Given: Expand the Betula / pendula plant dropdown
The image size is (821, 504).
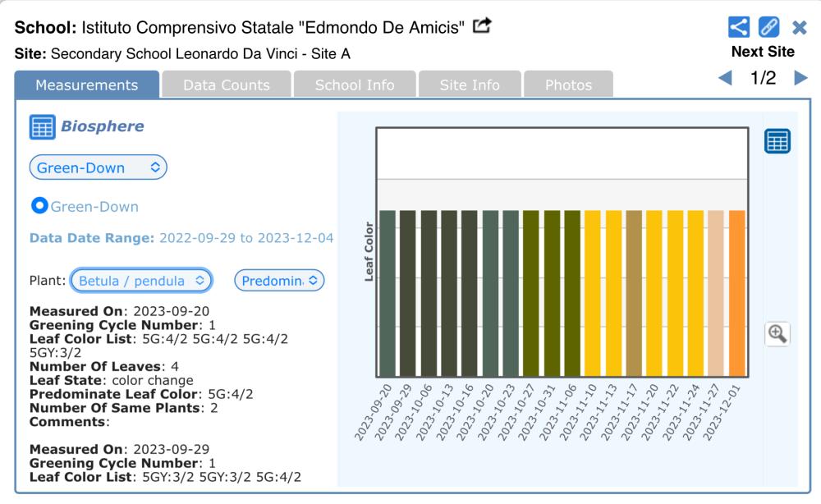Looking at the screenshot, I should [141, 280].
